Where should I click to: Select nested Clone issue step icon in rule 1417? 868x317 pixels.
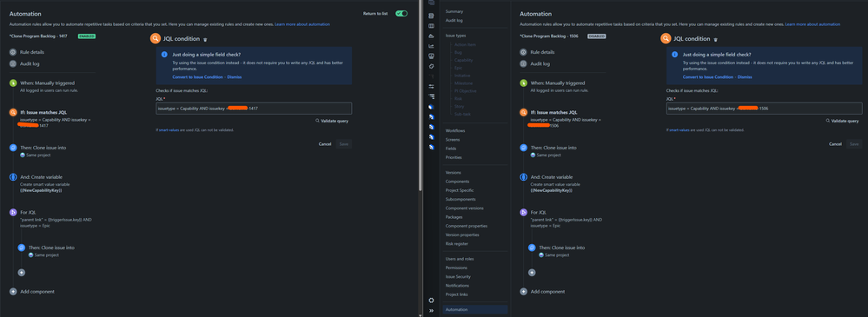21,248
